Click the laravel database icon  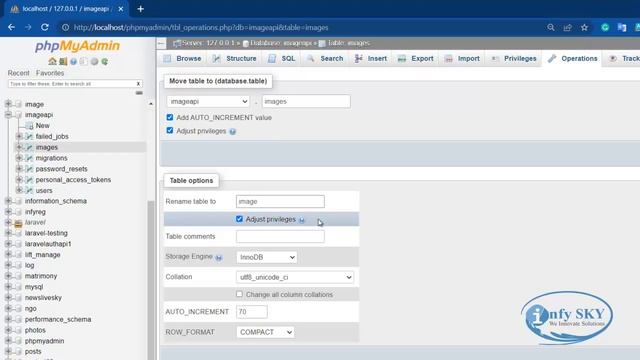tap(18, 223)
